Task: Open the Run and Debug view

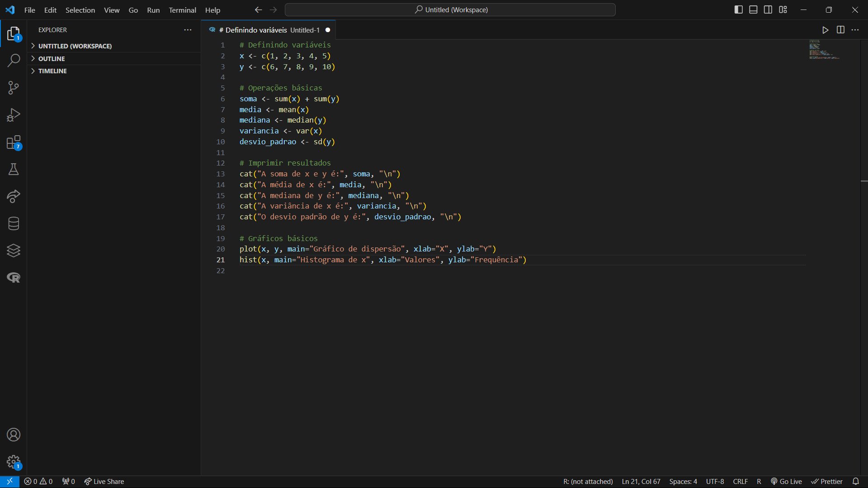Action: pyautogui.click(x=14, y=115)
